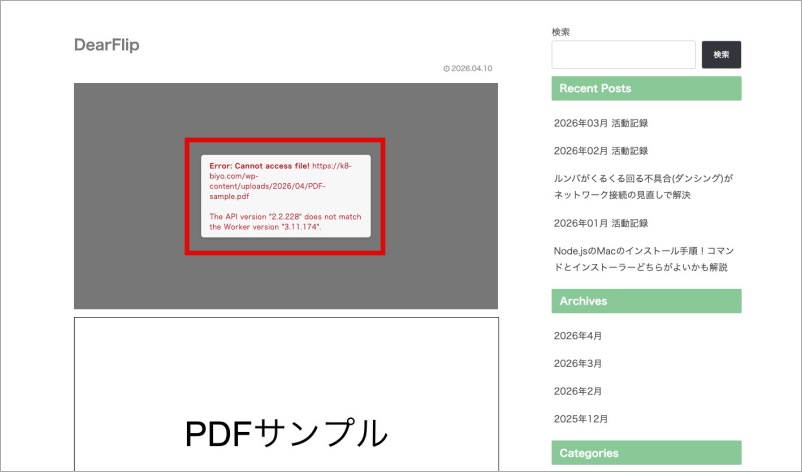The height and width of the screenshot is (472, 802).
Task: View the 2026年3月 archive
Action: tap(578, 363)
